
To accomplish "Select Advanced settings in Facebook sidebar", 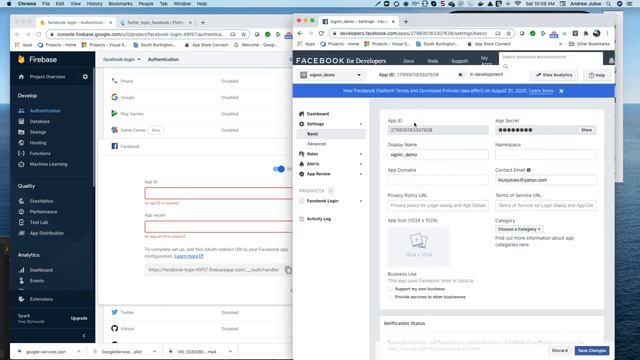I will pyautogui.click(x=317, y=144).
